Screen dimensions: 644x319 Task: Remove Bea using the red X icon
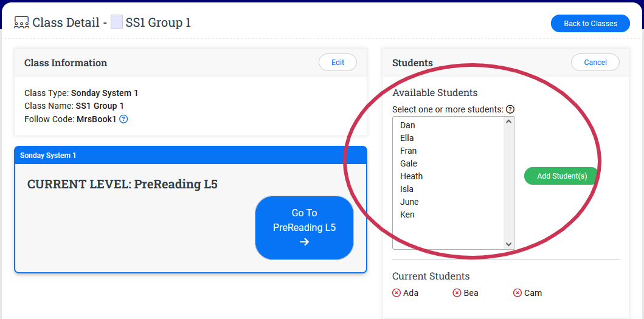[x=457, y=293]
